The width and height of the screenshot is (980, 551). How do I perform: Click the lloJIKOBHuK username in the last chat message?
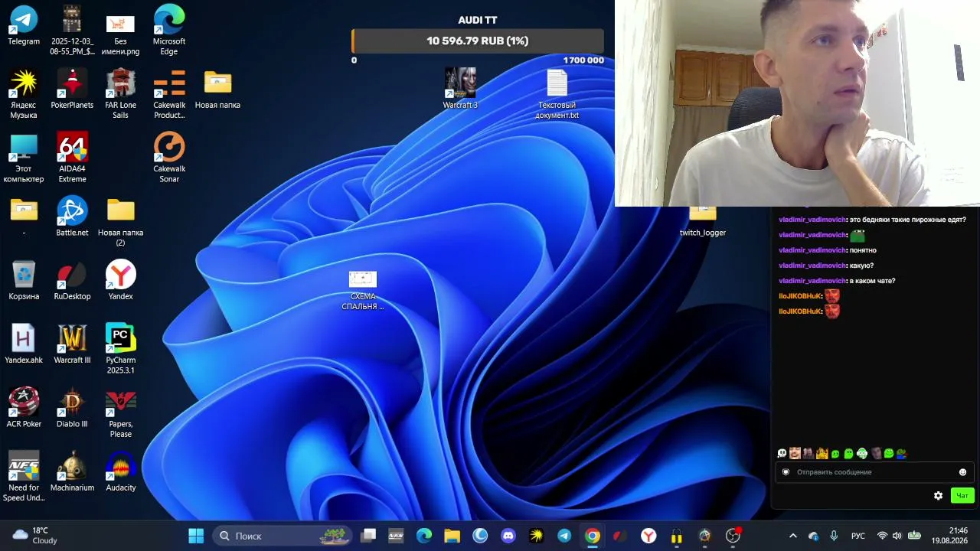click(x=800, y=311)
